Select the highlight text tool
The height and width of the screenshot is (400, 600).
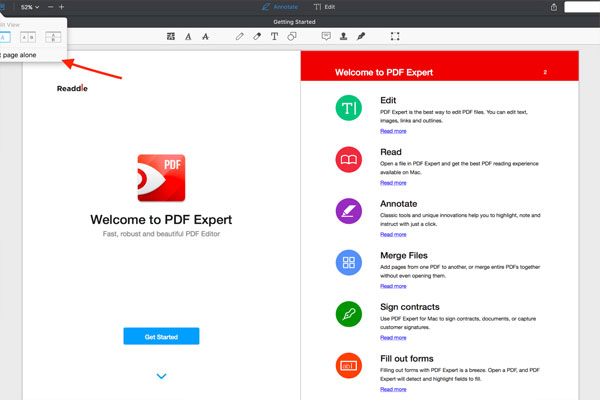[170, 36]
